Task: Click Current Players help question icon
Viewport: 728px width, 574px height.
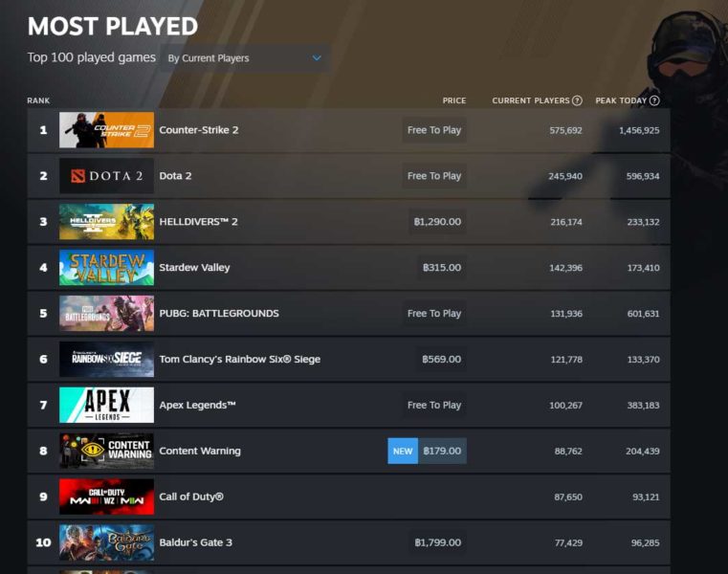Action: coord(577,100)
